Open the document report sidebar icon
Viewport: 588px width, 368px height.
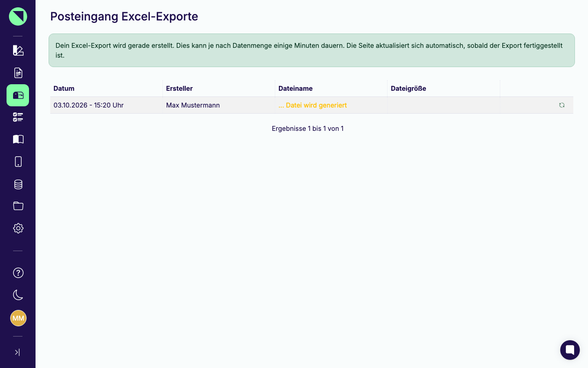pos(18,73)
